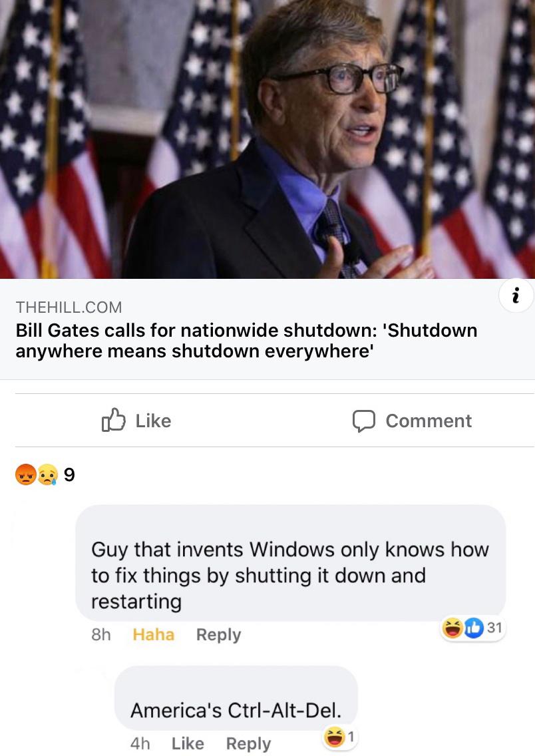The width and height of the screenshot is (535, 756).
Task: Reply to the Windows shutdown comment
Action: click(218, 635)
